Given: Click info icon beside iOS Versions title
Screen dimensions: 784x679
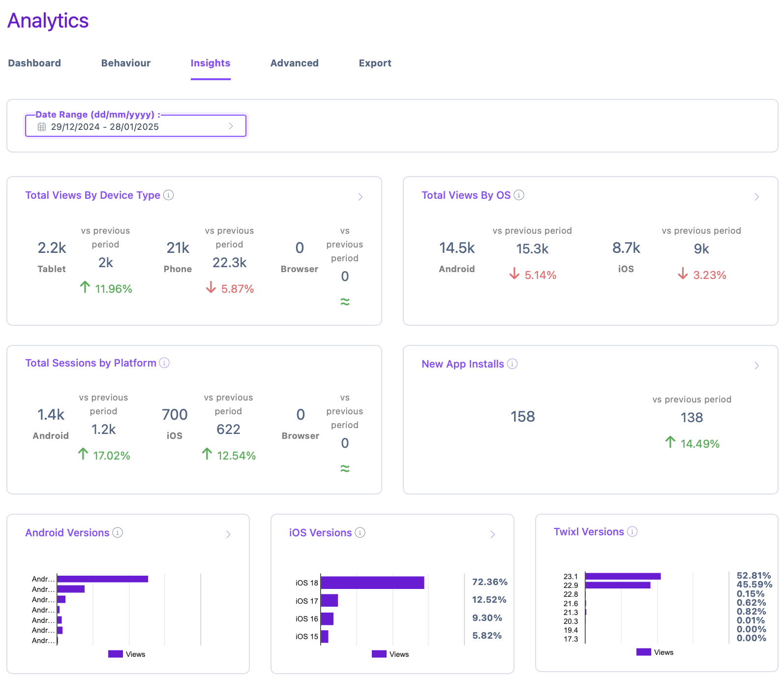Looking at the screenshot, I should click(x=360, y=532).
